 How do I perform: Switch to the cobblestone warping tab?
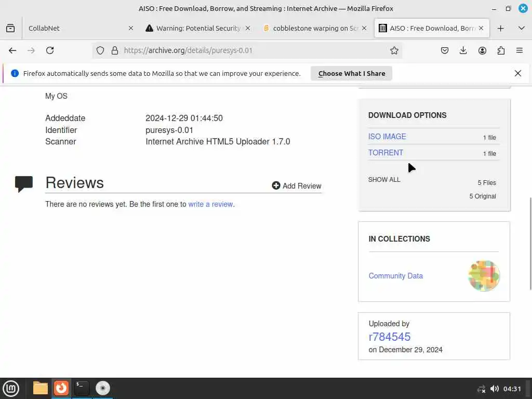coord(314,28)
